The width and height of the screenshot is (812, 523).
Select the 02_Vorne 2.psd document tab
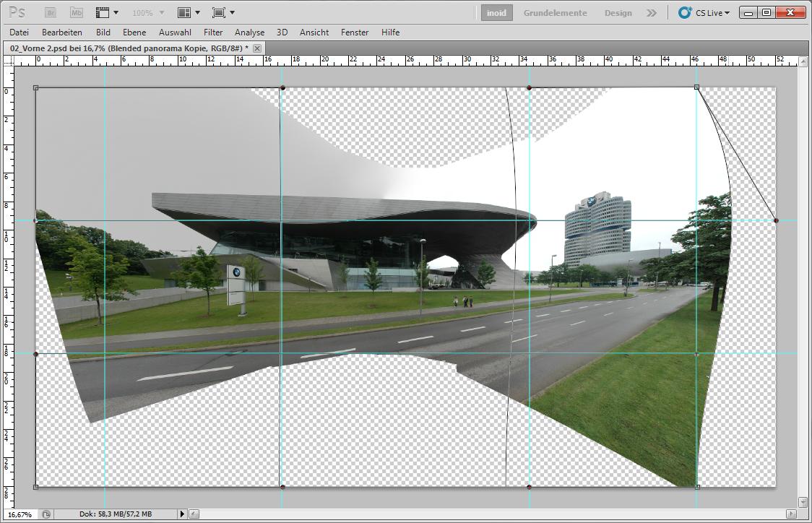(x=126, y=48)
